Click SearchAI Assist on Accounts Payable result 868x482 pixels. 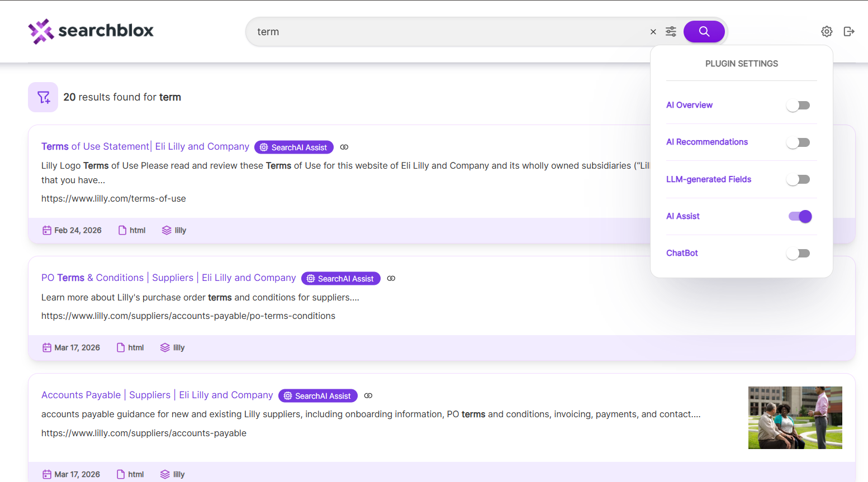[x=318, y=396]
